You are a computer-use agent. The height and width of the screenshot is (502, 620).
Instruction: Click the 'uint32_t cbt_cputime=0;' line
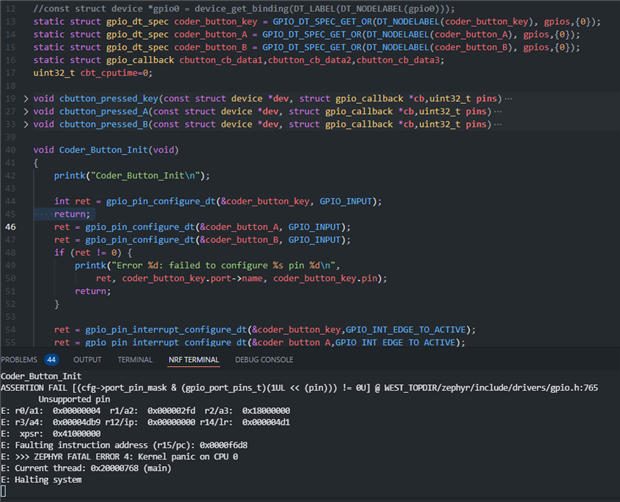(x=93, y=73)
